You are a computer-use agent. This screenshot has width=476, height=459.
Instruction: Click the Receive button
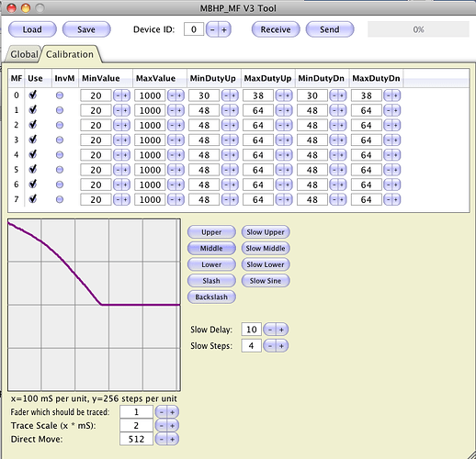tap(276, 29)
